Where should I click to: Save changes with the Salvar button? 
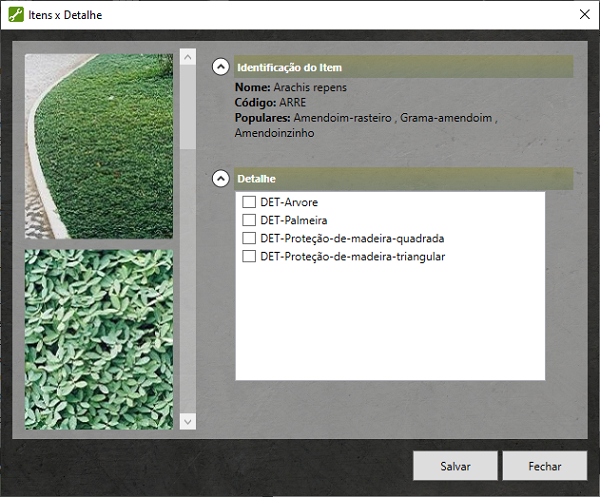(x=455, y=466)
